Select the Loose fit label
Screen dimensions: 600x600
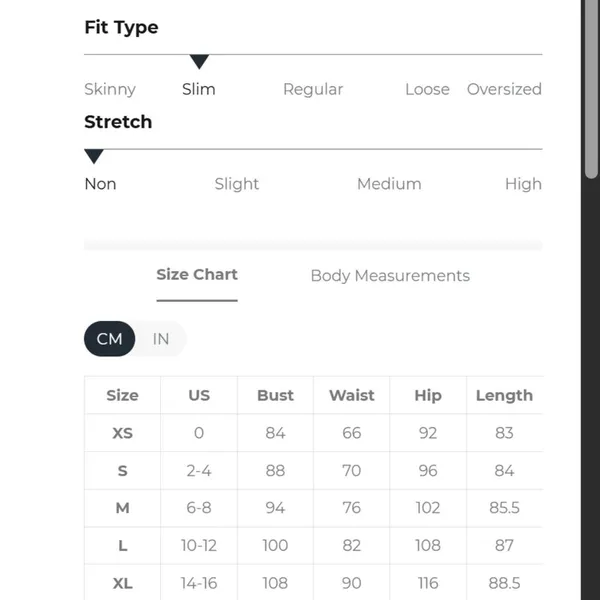pyautogui.click(x=427, y=89)
